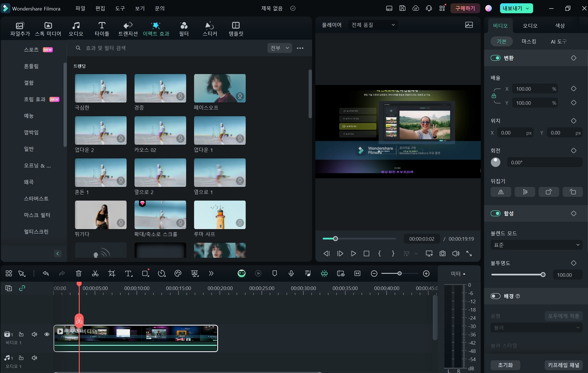Click the zoom-in plus on timeline zoom
The width and height of the screenshot is (588, 373).
426,273
